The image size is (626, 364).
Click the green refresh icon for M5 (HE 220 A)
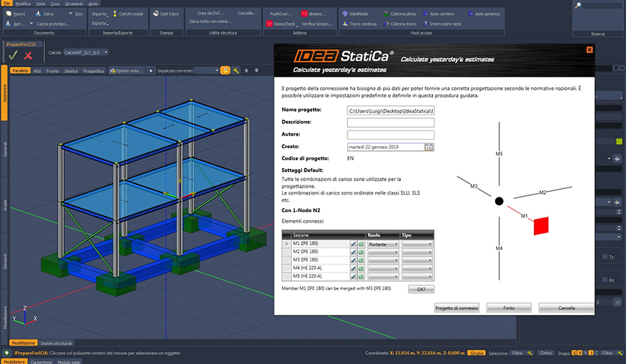click(x=361, y=276)
